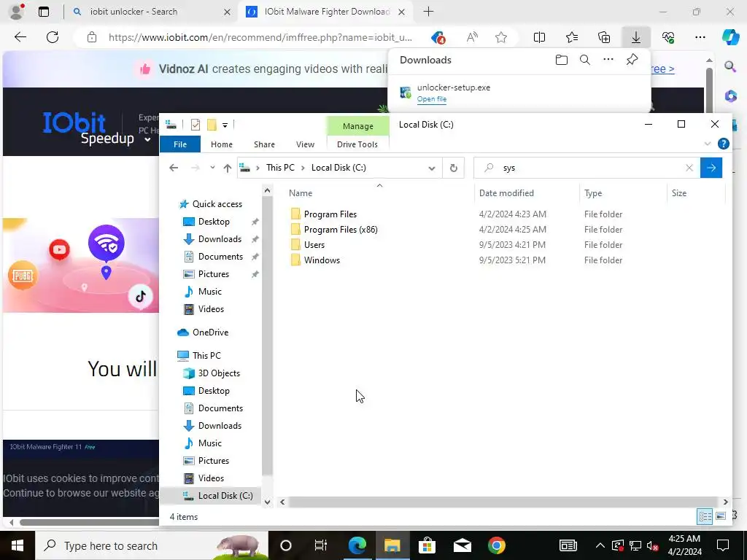Refresh Local Disk (C:) view
This screenshot has width=747, height=560.
pos(454,168)
